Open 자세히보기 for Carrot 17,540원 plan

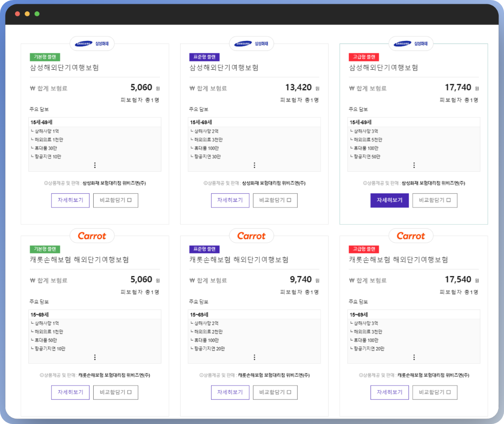pos(390,392)
